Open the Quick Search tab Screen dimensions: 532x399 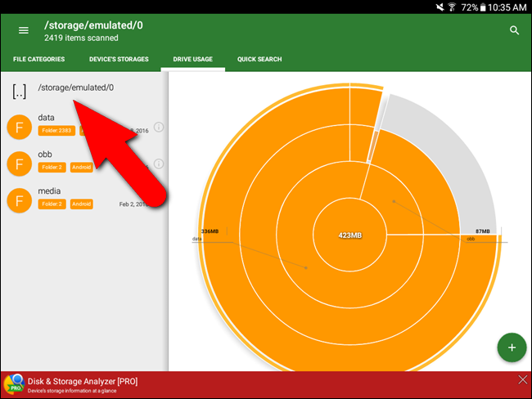pyautogui.click(x=259, y=60)
